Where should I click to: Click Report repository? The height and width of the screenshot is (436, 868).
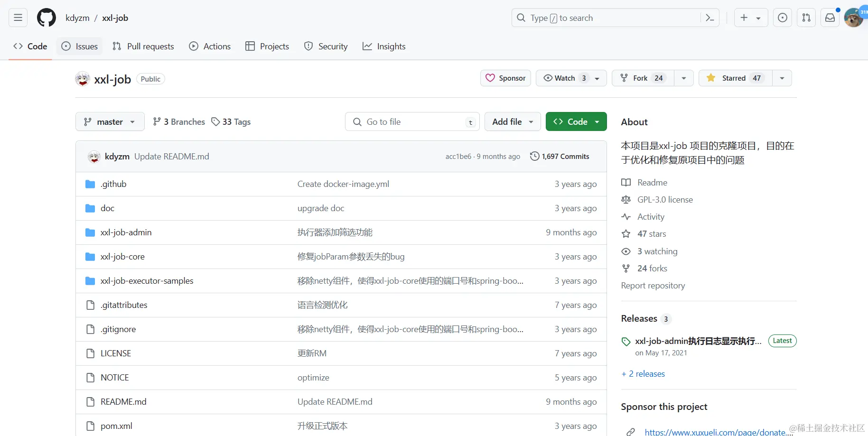pos(653,286)
